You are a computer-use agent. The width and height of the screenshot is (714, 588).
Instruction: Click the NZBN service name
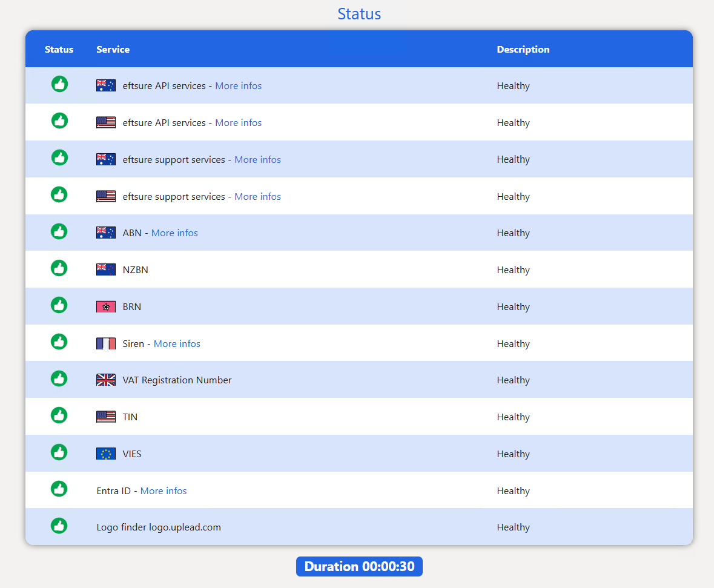pyautogui.click(x=135, y=269)
